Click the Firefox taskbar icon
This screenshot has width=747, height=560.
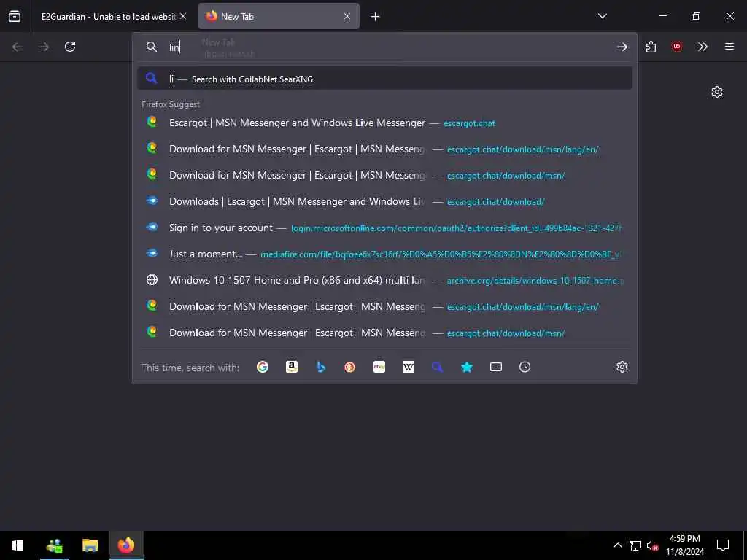126,545
